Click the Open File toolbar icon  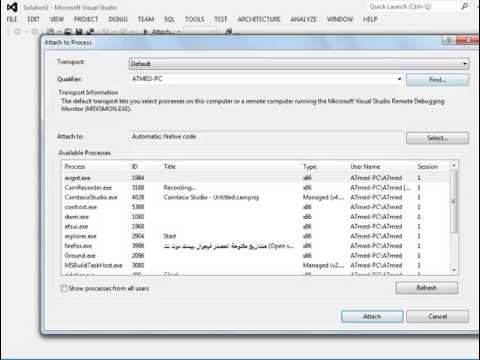[x=68, y=32]
